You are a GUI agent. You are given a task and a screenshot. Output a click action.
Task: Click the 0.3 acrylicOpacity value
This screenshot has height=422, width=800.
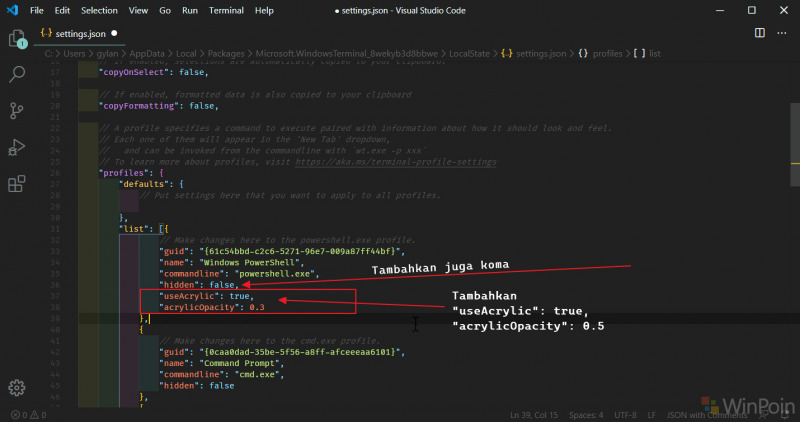point(257,307)
